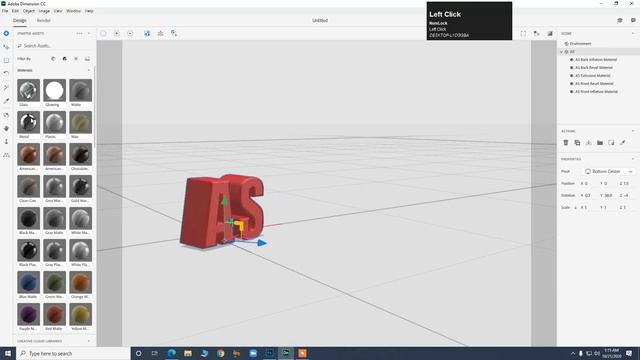The image size is (640, 360).
Task: Filter assets by lights icon
Action: pos(76,59)
